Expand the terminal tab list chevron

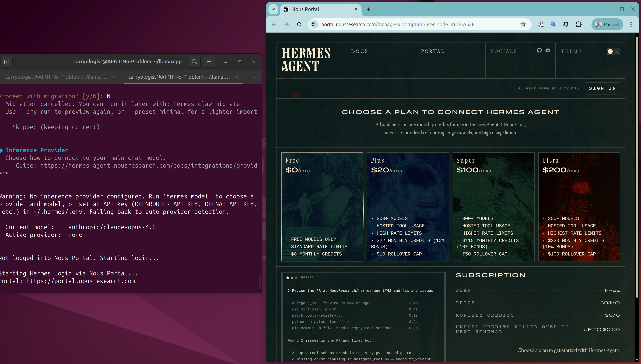click(x=254, y=77)
